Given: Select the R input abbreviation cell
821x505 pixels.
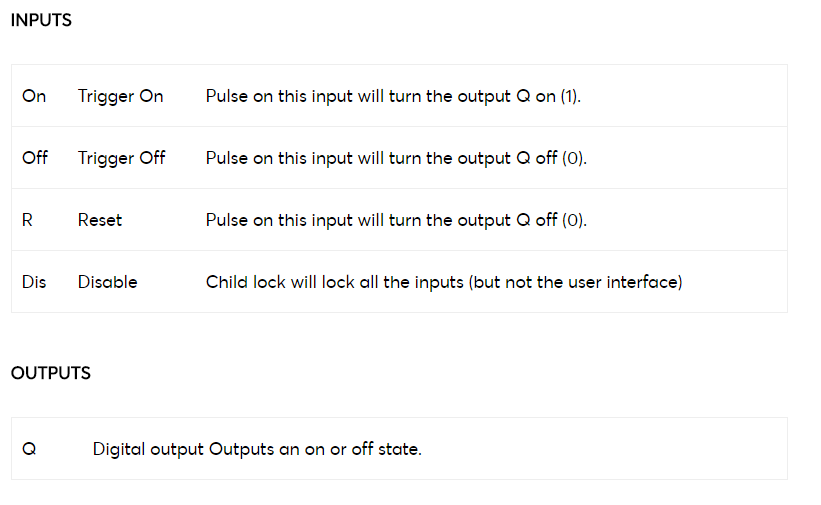Looking at the screenshot, I should coord(27,220).
